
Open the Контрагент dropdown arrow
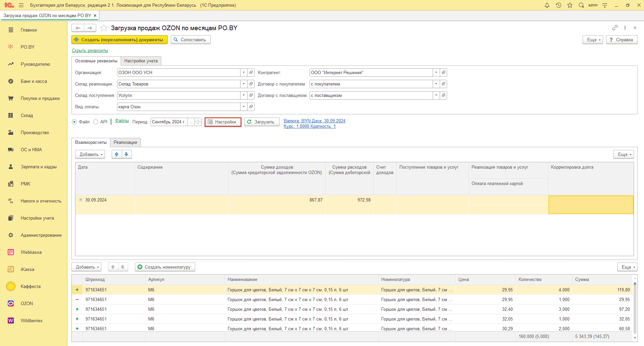tap(436, 72)
